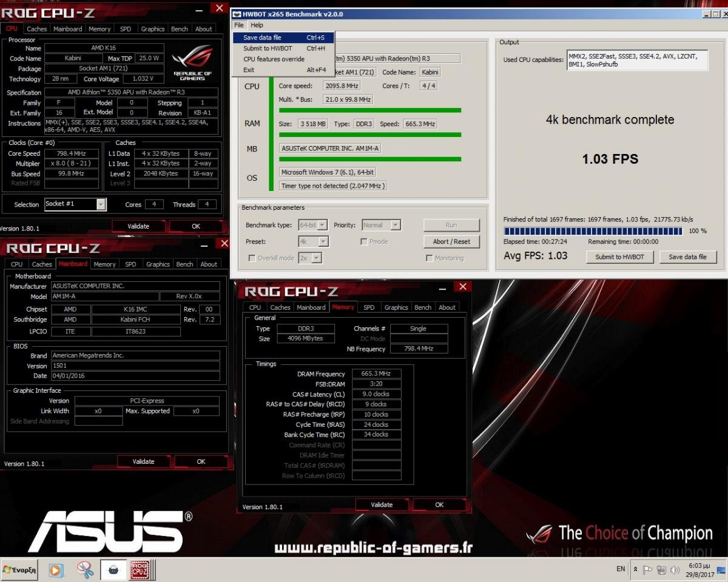Choose Submit to HWBOT menu entry
The width and height of the screenshot is (728, 582).
coord(283,48)
